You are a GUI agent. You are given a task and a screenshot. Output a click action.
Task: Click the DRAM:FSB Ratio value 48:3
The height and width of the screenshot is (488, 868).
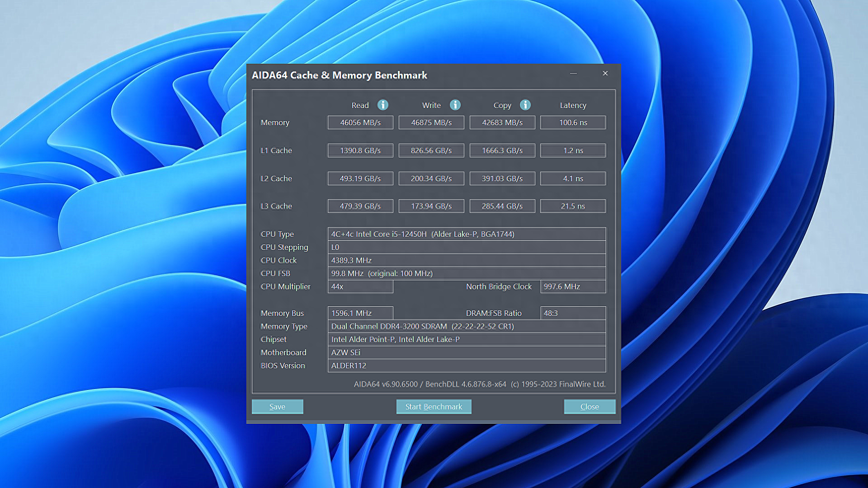(573, 313)
